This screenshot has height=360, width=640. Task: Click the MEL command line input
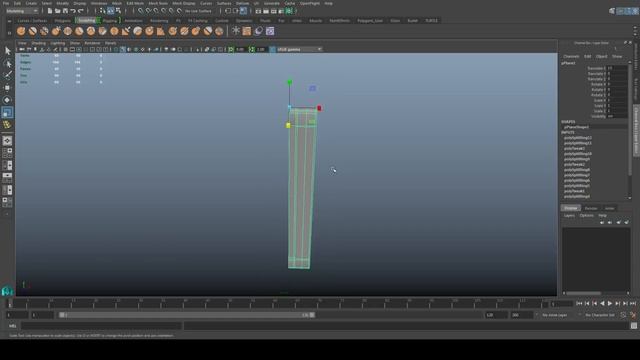(101, 326)
